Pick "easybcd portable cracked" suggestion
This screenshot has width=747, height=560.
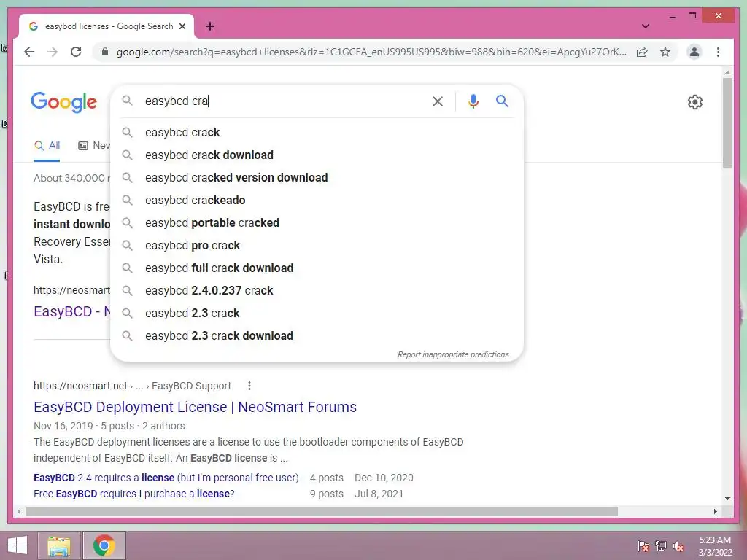point(317,223)
